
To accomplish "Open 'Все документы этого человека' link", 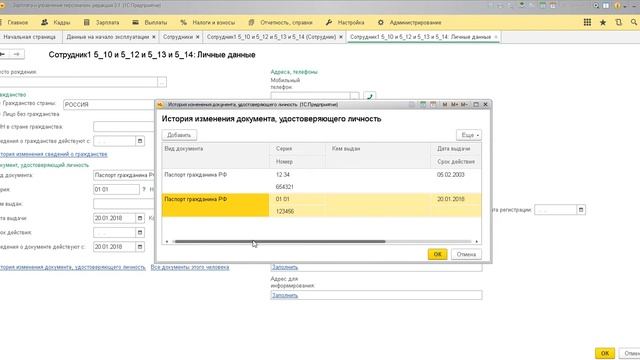I will 190,267.
